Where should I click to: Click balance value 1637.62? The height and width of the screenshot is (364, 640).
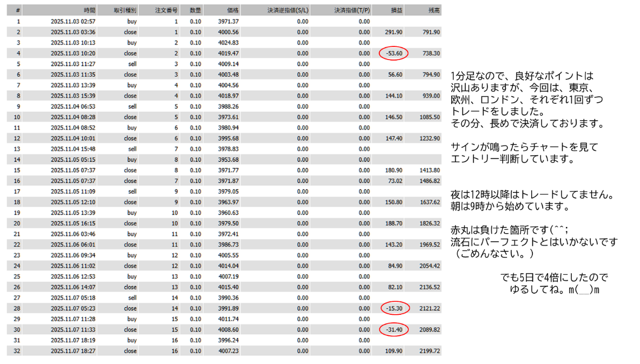click(x=430, y=202)
